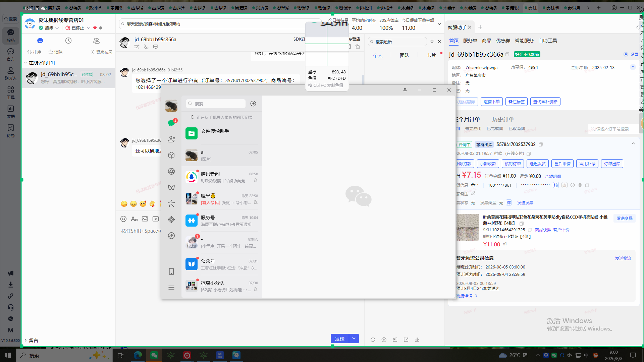Open the 金额明细 link
Viewport: 644px width, 362px height.
pyautogui.click(x=553, y=176)
